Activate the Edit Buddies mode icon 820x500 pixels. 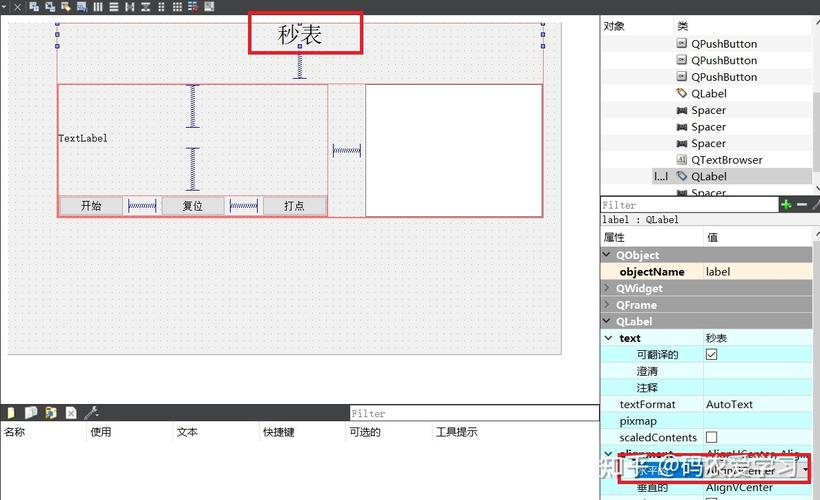coord(66,7)
